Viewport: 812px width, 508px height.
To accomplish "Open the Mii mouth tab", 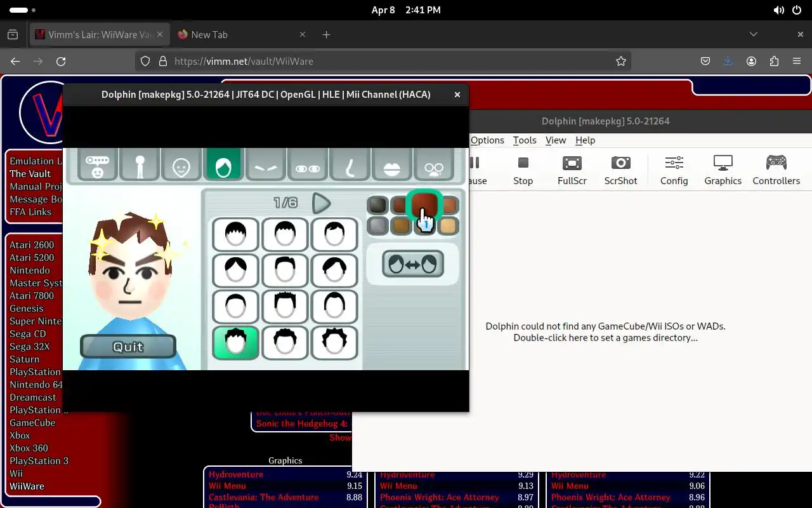I will tap(391, 166).
